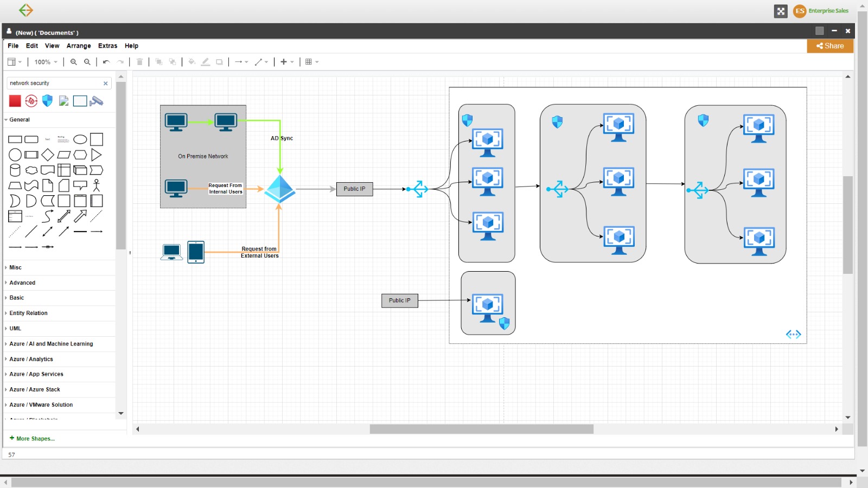This screenshot has width=868, height=488.
Task: Select the tablet device icon on canvas
Action: (196, 252)
